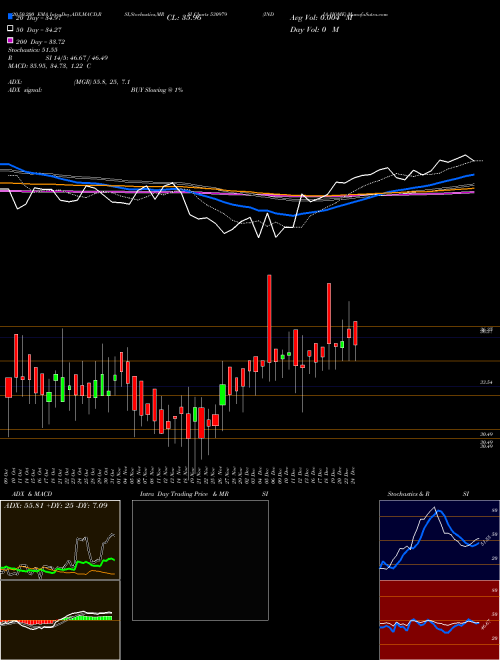Click the blue 20 Day legend swatch
The width and height of the screenshot is (500, 660).
pos(10,17)
